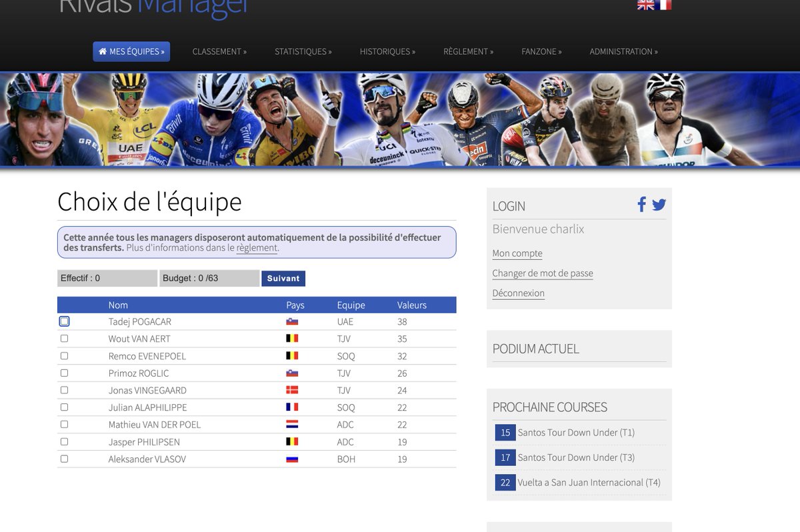Click the name Tadej POGACAR

pyautogui.click(x=140, y=322)
